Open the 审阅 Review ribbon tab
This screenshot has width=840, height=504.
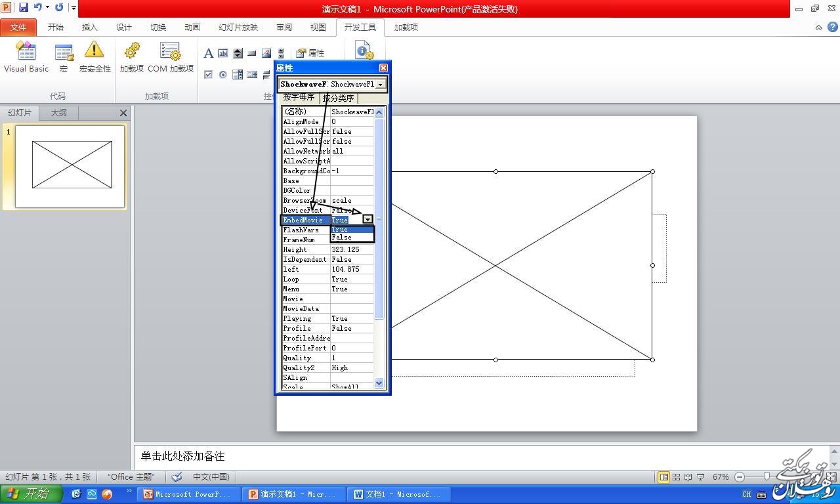point(284,27)
